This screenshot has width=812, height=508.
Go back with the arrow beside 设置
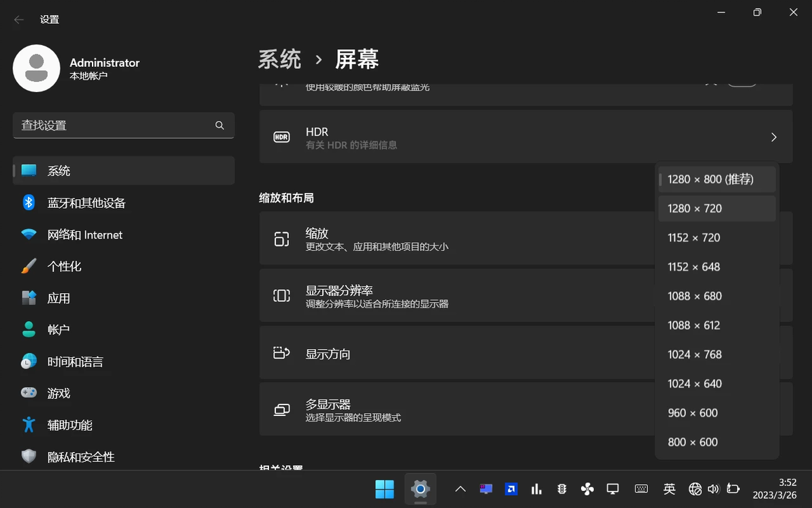click(19, 20)
